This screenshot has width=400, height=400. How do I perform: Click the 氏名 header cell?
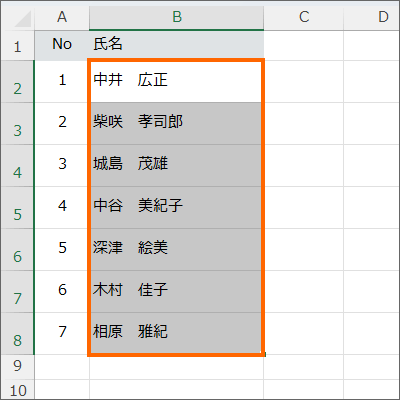point(177,46)
